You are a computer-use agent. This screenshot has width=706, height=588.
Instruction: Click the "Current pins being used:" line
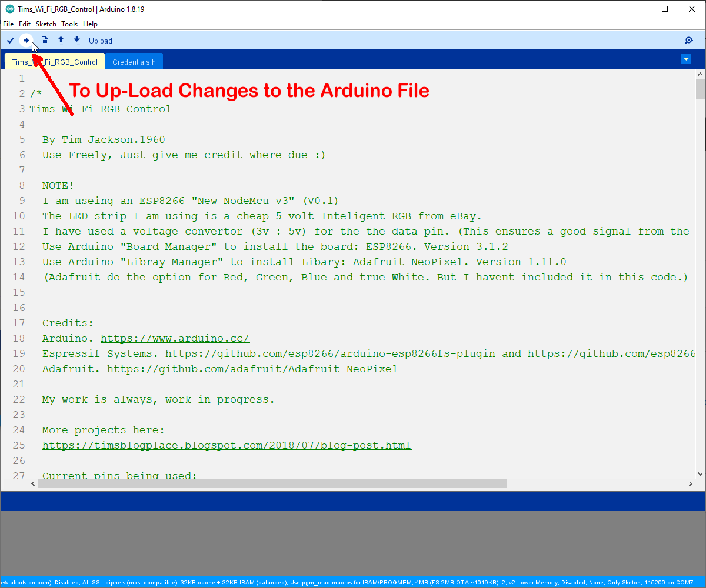pyautogui.click(x=119, y=475)
